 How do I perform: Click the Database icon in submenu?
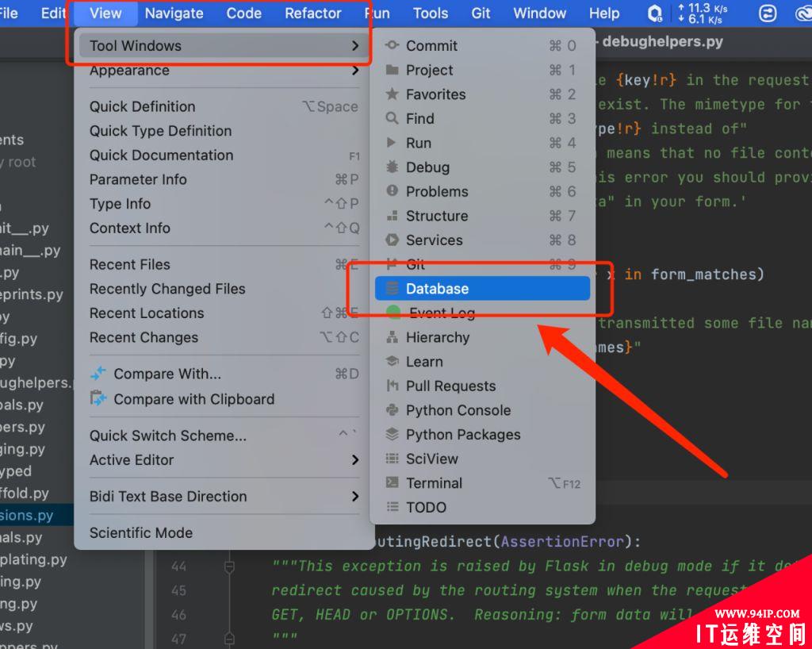click(393, 289)
